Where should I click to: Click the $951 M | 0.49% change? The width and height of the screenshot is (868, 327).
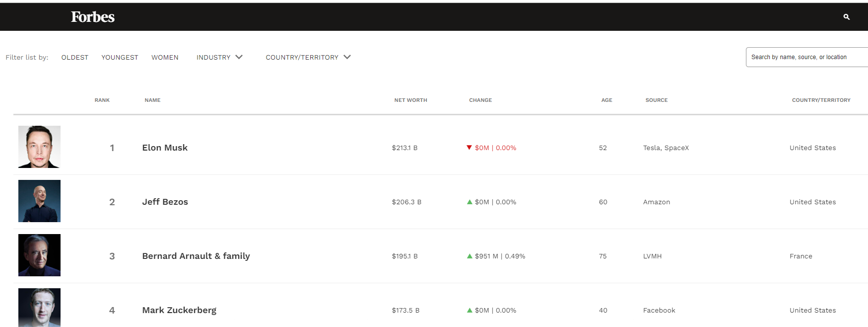500,256
